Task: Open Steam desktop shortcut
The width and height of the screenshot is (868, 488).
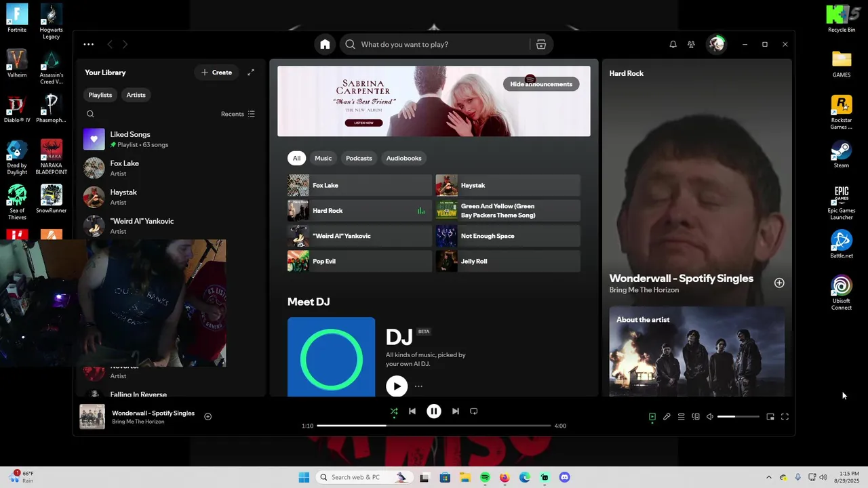Action: pos(842,155)
